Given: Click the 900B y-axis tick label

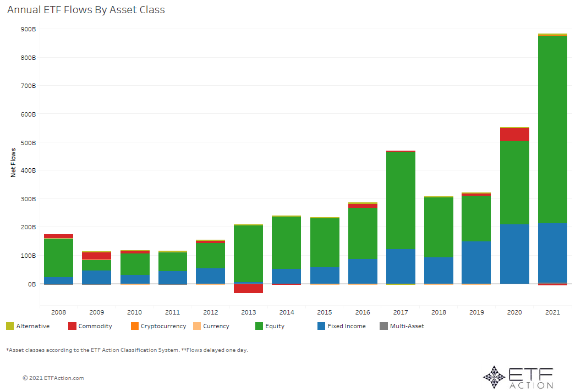Looking at the screenshot, I should (x=29, y=29).
